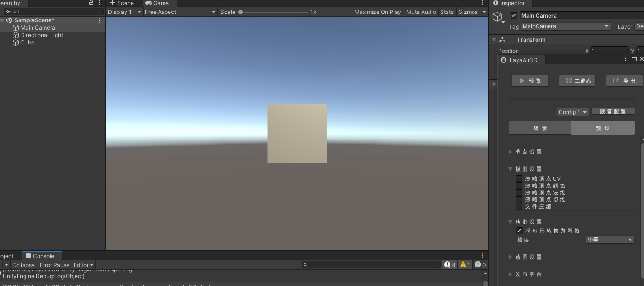Click the Game view Scale slider
Screen dimensions: 644x286
pos(273,12)
